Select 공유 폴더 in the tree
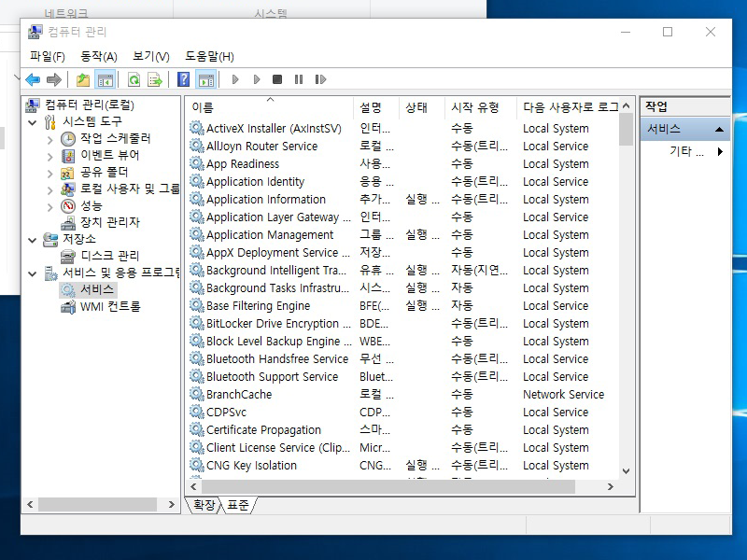 click(104, 172)
